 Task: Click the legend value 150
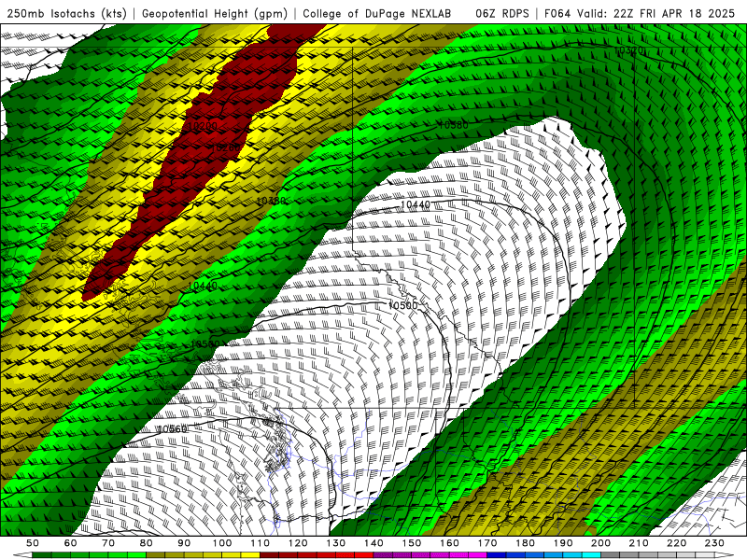(411, 543)
